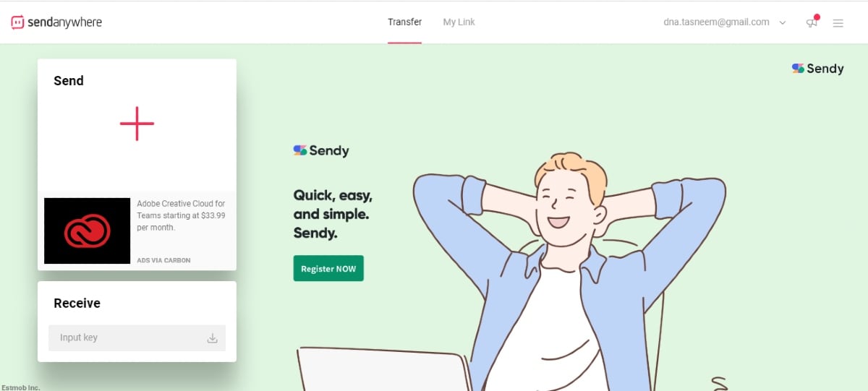The width and height of the screenshot is (868, 391).
Task: Click the Adobe Creative Cloud ad image
Action: (88, 231)
